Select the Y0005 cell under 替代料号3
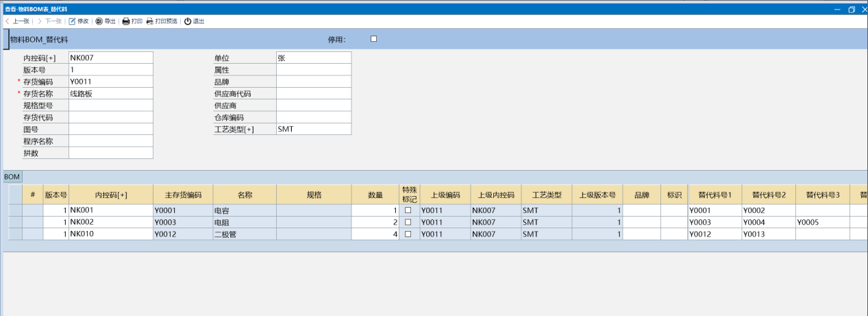This screenshot has width=868, height=316. [822, 222]
